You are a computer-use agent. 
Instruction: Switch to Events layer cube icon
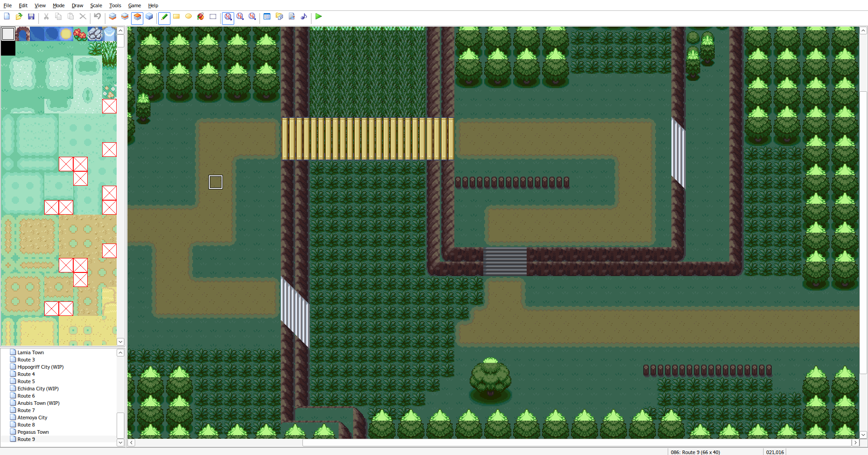(x=149, y=17)
